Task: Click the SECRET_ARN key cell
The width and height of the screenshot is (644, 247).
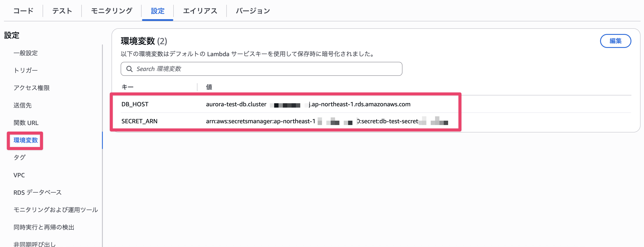Action: pyautogui.click(x=139, y=121)
